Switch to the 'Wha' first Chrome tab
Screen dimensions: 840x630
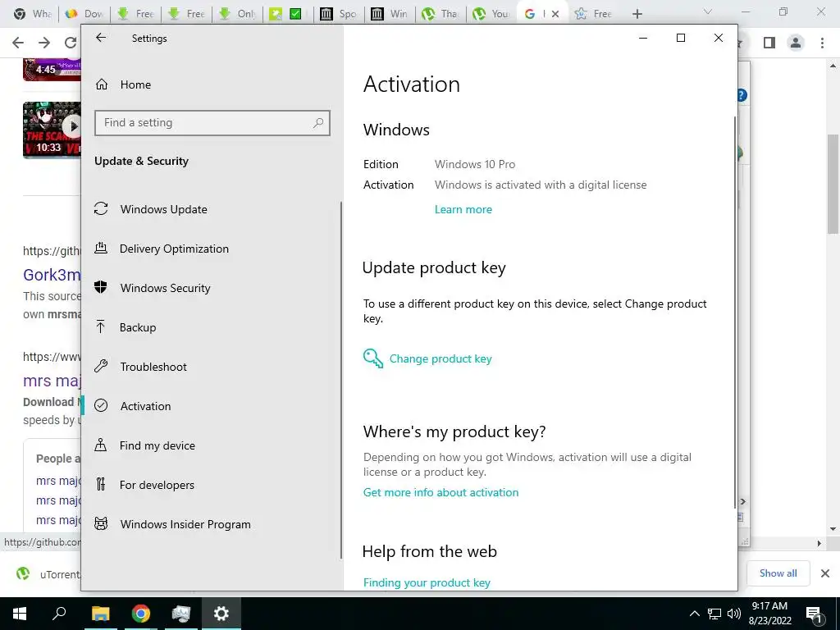(x=33, y=14)
